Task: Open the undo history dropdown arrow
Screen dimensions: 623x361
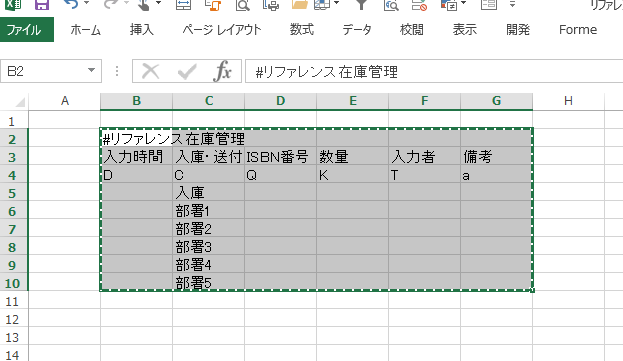Action: [x=87, y=4]
